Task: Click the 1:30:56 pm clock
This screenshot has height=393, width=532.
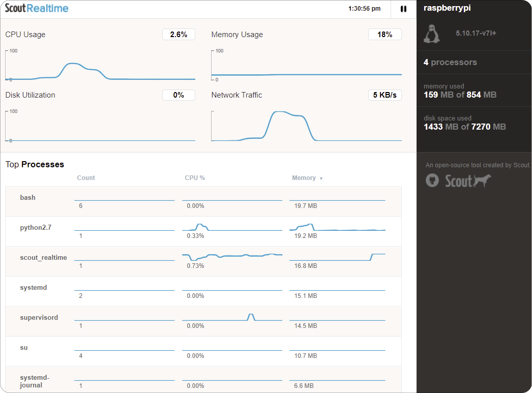Action: tap(364, 9)
